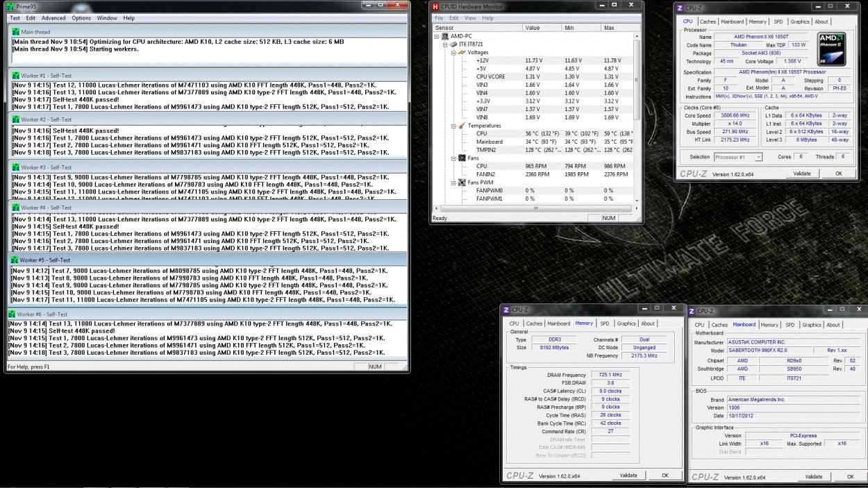Click the AMD Phenom II logo in CPU-Z
The image size is (868, 488).
click(x=831, y=49)
